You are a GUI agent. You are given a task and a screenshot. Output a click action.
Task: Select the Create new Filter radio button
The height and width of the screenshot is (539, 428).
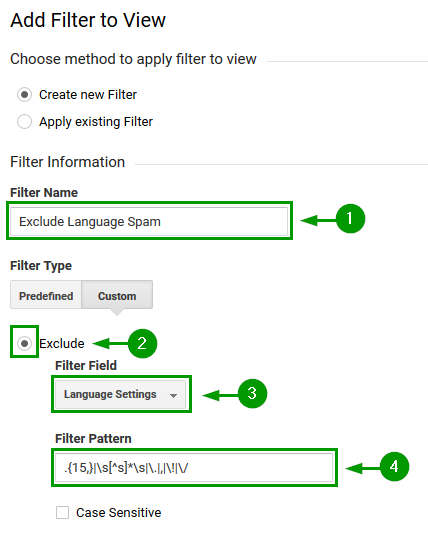(24, 95)
